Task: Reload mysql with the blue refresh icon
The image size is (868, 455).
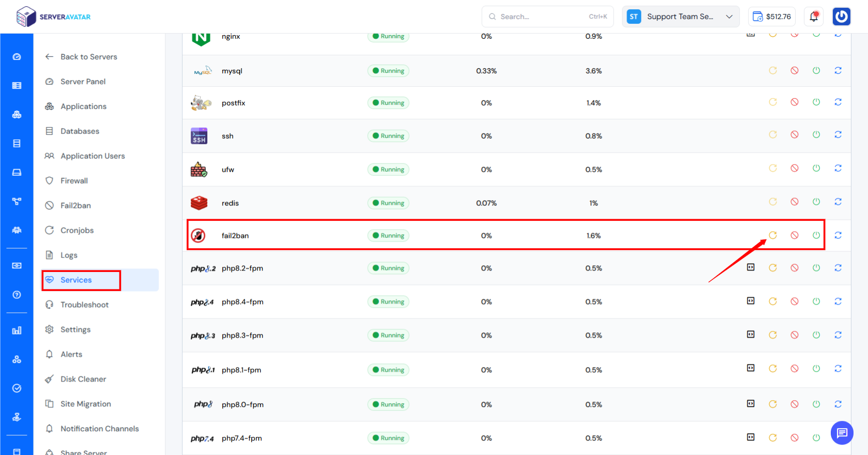Action: tap(838, 70)
